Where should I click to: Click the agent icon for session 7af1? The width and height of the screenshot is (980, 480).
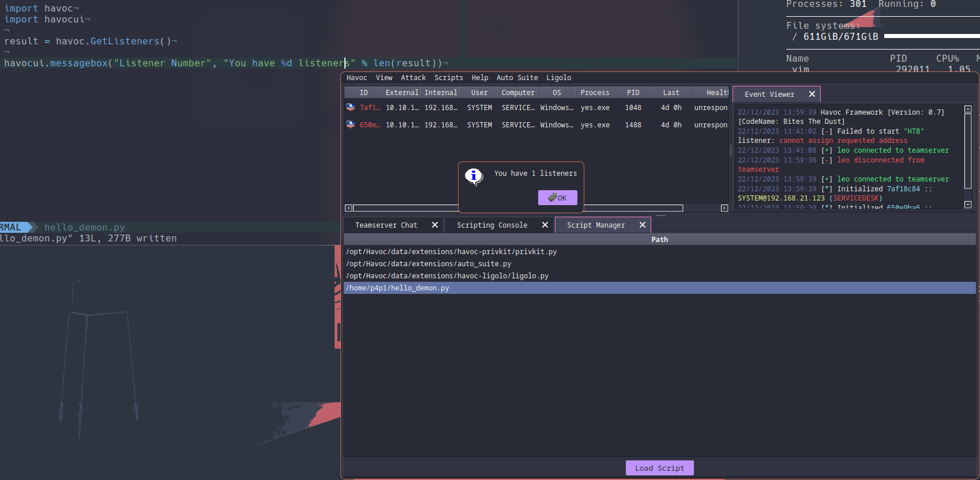tap(351, 107)
